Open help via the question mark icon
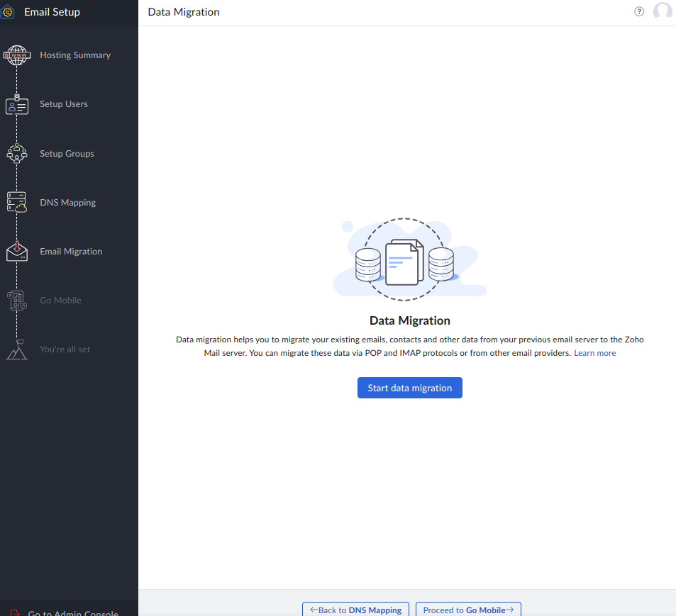This screenshot has width=676, height=616. (639, 12)
